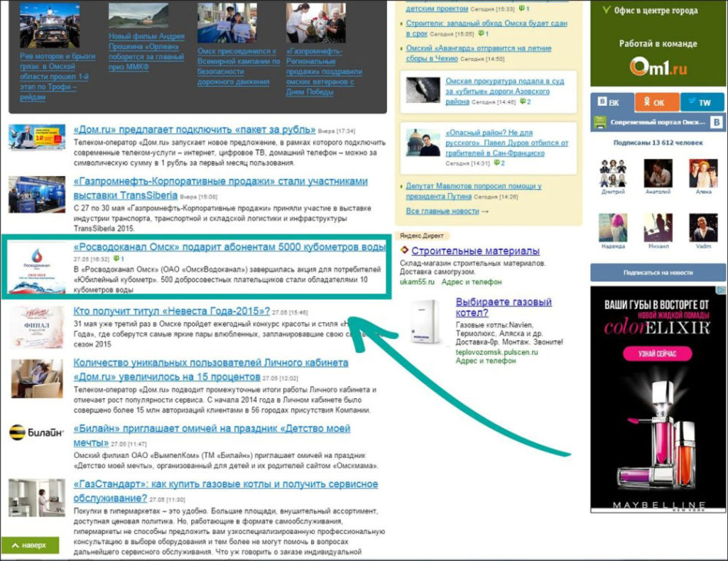Open «Рев моторов и брызги грязи» story
728x561 pixels.
pyautogui.click(x=57, y=76)
